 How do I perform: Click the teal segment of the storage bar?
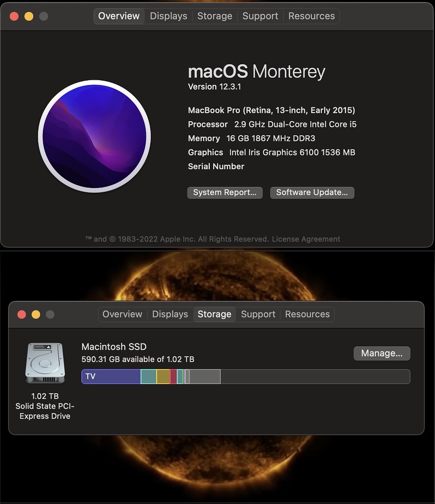[x=149, y=377]
